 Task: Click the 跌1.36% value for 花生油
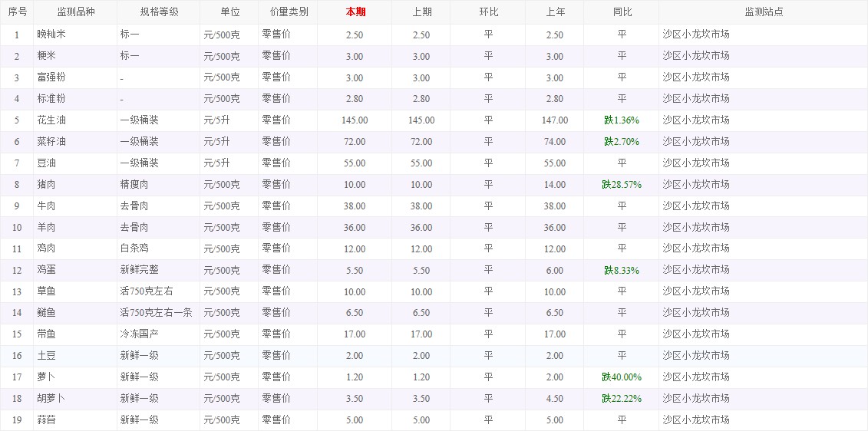click(622, 120)
